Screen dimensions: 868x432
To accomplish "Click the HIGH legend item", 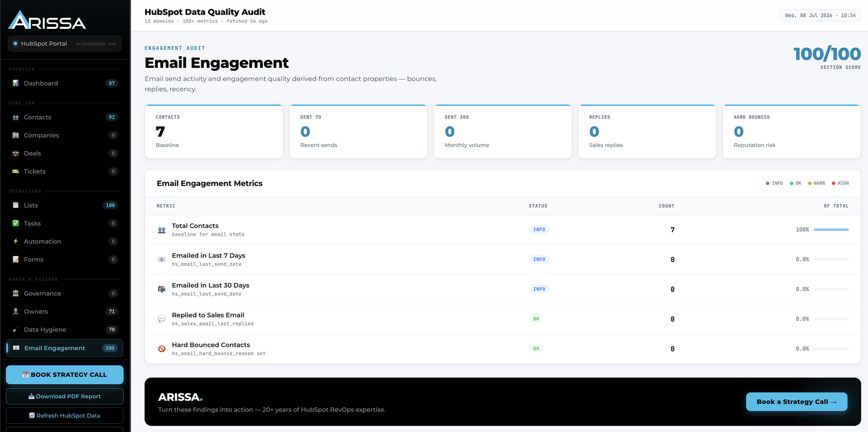I will tap(840, 184).
